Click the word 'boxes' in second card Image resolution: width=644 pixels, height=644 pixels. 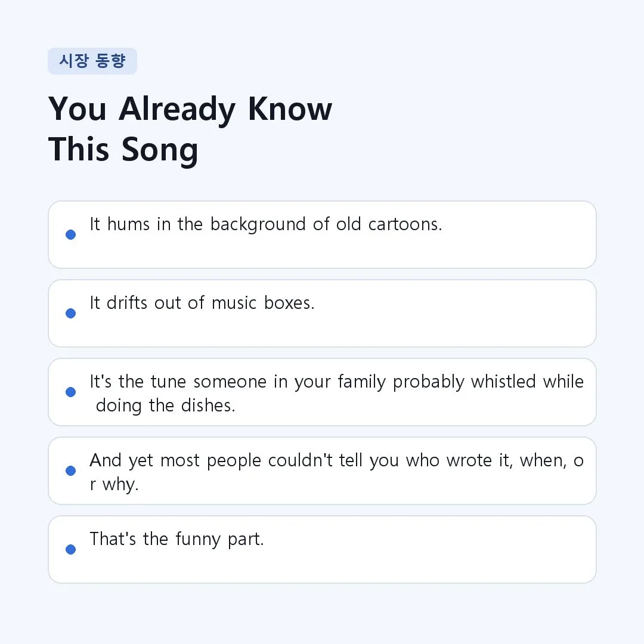(289, 303)
